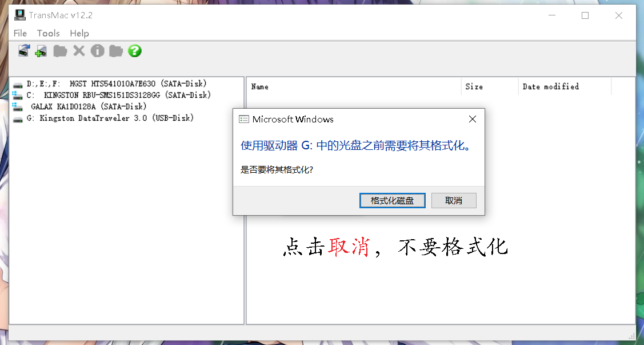Select G: Kingston DataTraveler 3.0 USB disk
The image size is (644, 345).
(103, 118)
